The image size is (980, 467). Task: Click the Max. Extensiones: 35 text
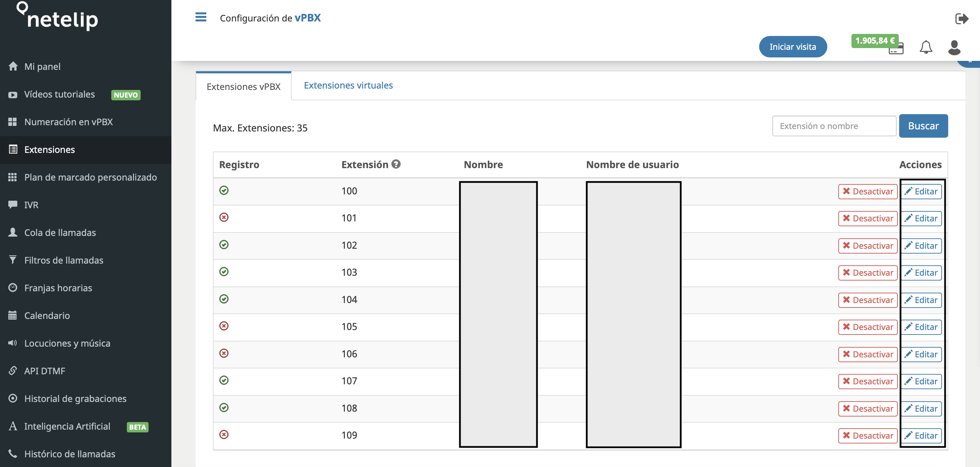click(x=260, y=128)
